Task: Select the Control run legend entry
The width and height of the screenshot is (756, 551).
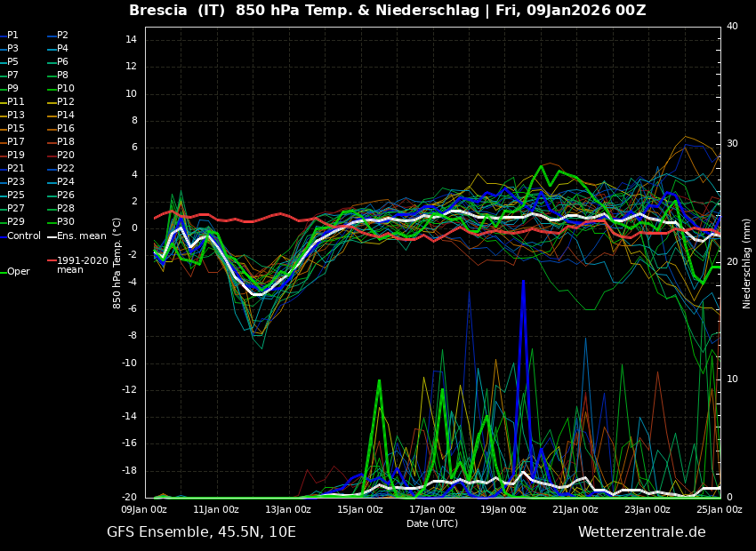Action: pyautogui.click(x=23, y=236)
